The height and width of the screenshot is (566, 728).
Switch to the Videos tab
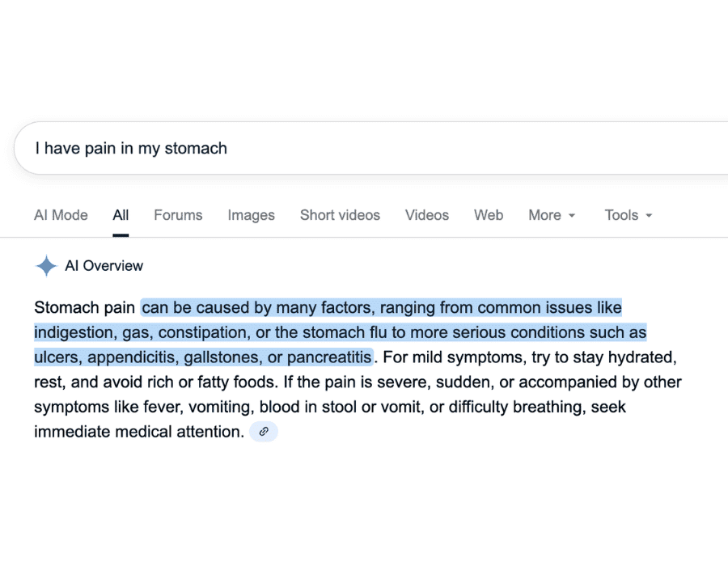(426, 215)
